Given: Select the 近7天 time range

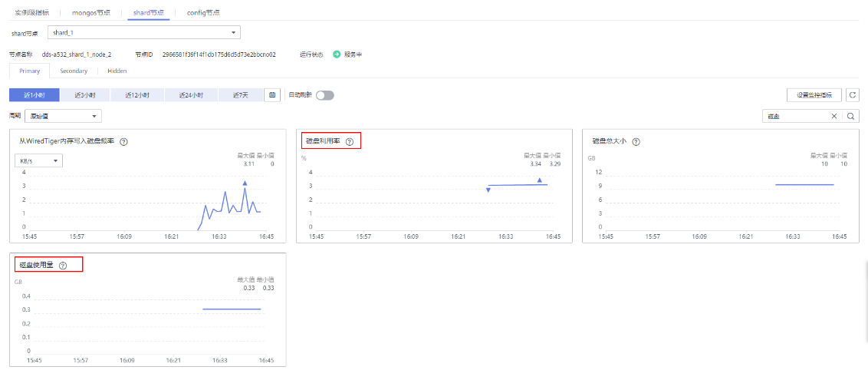Looking at the screenshot, I should pos(241,95).
